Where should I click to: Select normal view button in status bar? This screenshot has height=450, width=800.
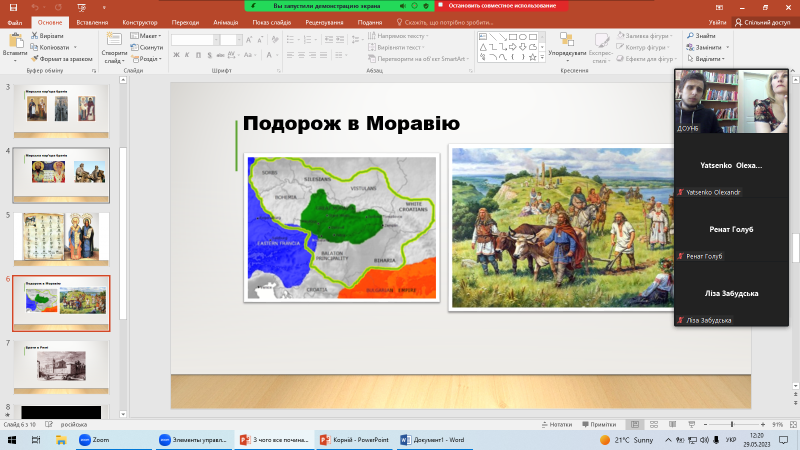635,424
